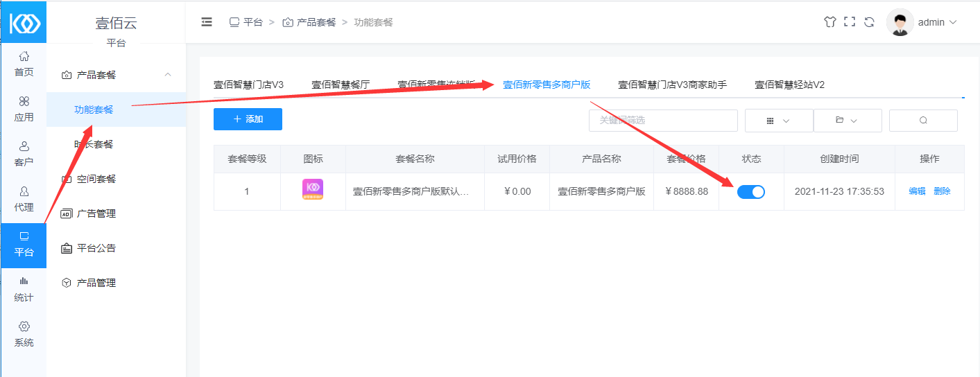Click the 添加 add button
This screenshot has height=377, width=980.
(x=248, y=119)
